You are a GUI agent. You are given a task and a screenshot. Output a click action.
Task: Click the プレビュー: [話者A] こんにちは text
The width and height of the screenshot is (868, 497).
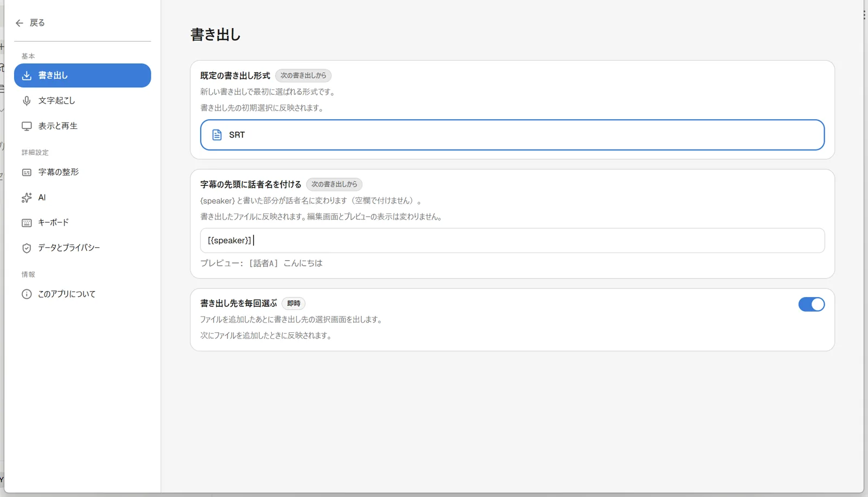coord(261,263)
